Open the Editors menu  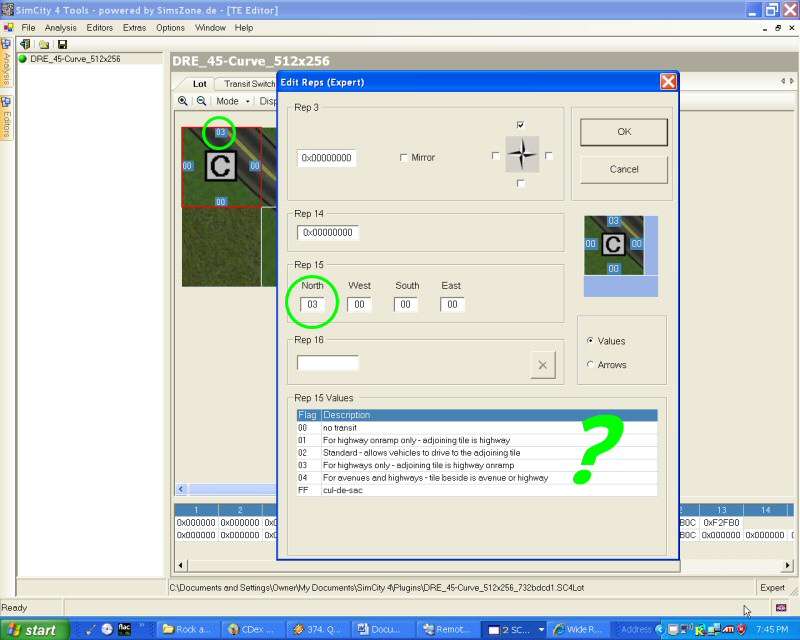pyautogui.click(x=99, y=28)
